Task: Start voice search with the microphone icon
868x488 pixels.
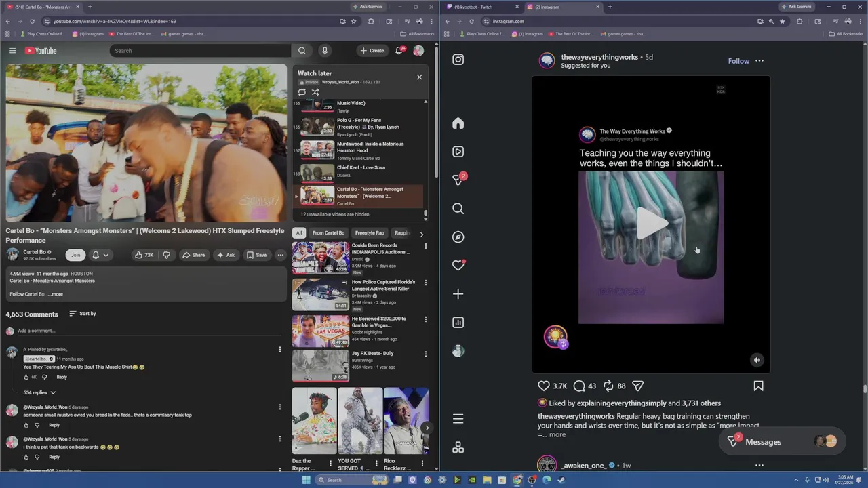Action: pos(325,51)
